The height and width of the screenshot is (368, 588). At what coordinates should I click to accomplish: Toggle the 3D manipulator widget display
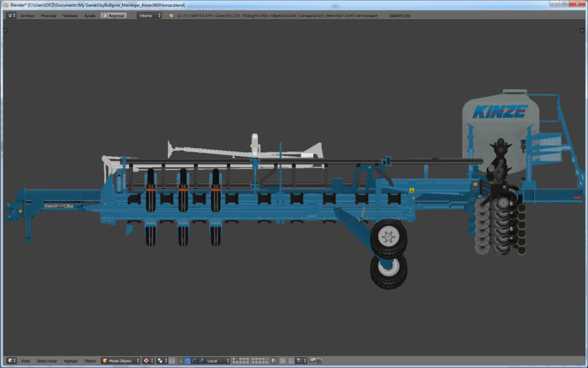(180, 361)
